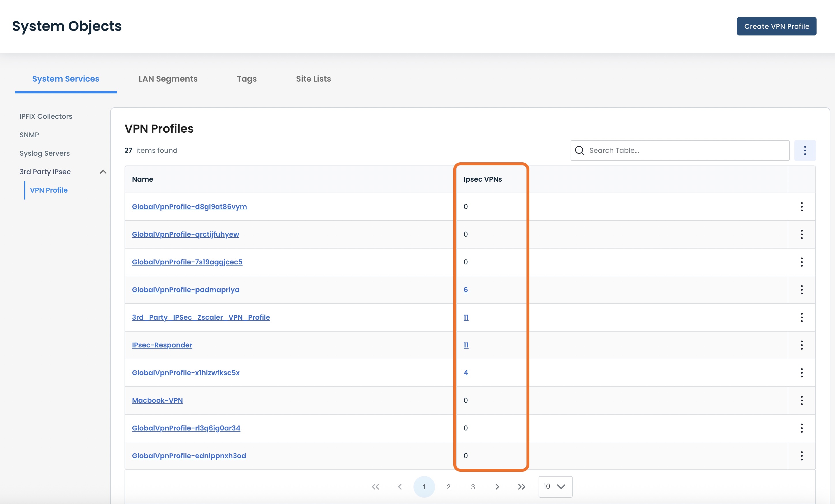The height and width of the screenshot is (504, 835).
Task: Jump to last page of results
Action: pyautogui.click(x=522, y=487)
